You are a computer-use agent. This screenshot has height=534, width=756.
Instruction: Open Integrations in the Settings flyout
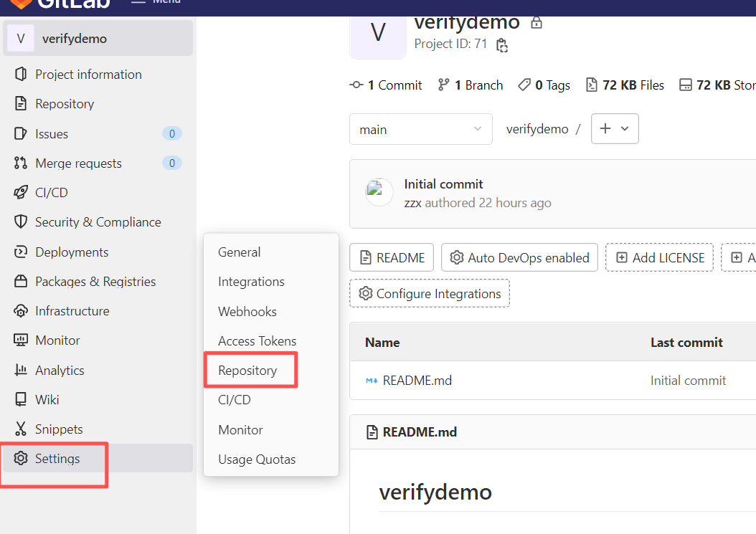pyautogui.click(x=251, y=282)
